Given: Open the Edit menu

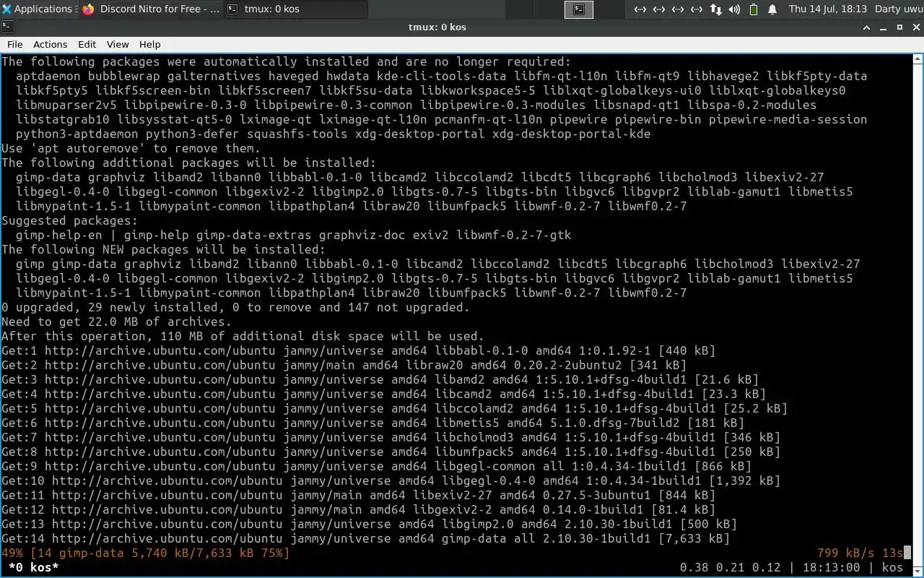Looking at the screenshot, I should [x=87, y=44].
